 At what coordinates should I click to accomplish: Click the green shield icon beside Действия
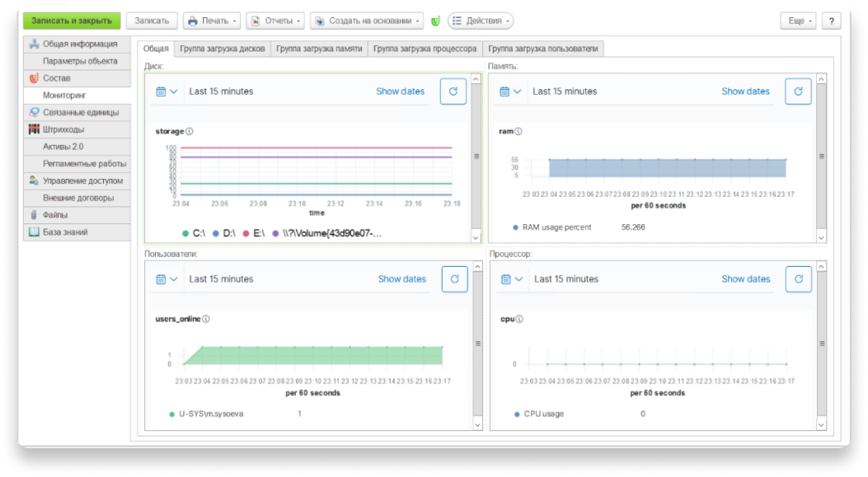[436, 21]
